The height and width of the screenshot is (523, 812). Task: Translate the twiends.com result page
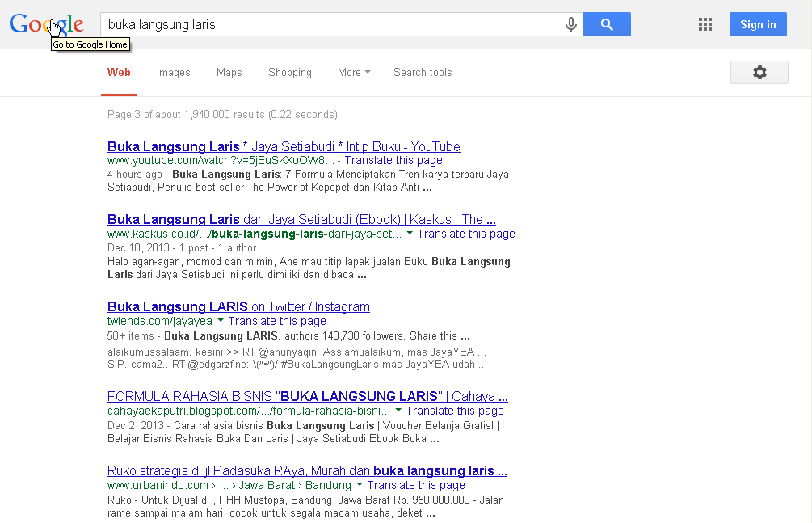pos(277,321)
